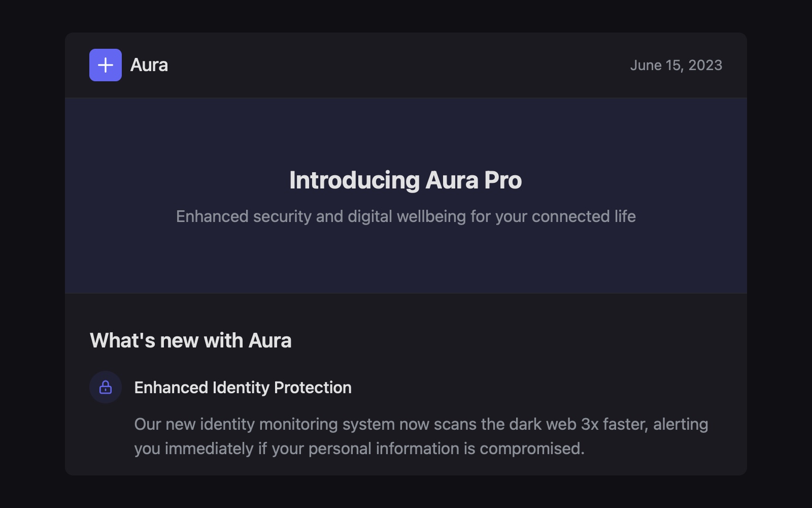Image resolution: width=812 pixels, height=508 pixels.
Task: Select the lock icon beside Enhanced Identity Protection
Action: click(x=105, y=387)
